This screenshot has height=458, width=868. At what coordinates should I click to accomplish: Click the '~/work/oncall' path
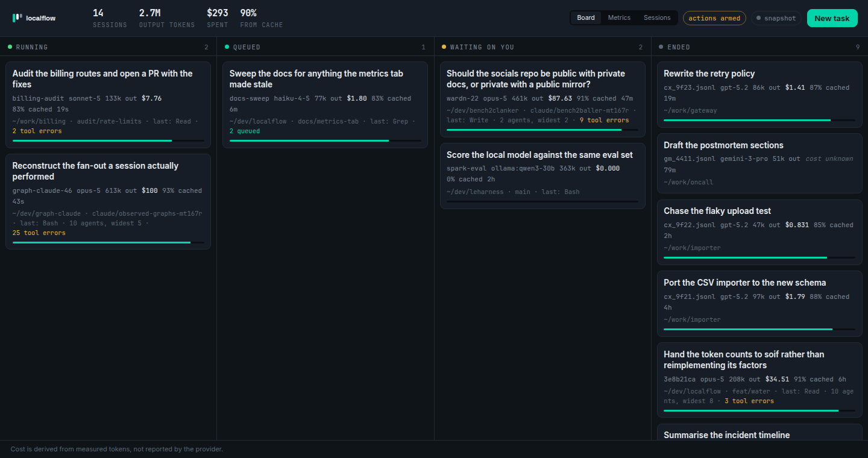(688, 182)
